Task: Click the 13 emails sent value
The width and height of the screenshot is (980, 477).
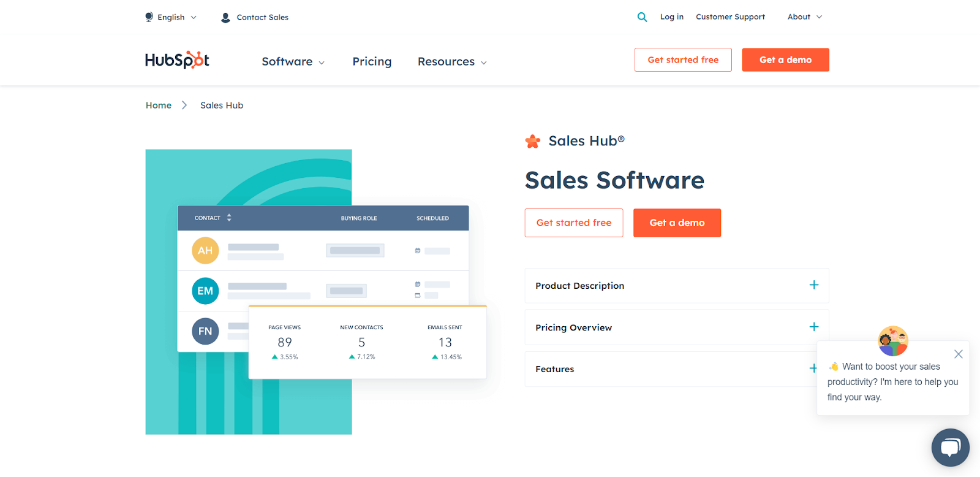Action: (445, 342)
